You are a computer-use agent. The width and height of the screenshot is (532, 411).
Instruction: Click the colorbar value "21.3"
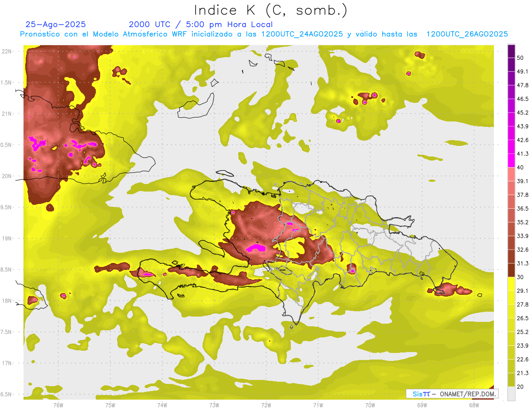pos(523,373)
